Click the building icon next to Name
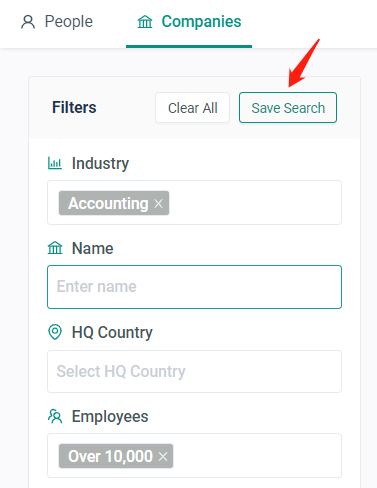 55,248
